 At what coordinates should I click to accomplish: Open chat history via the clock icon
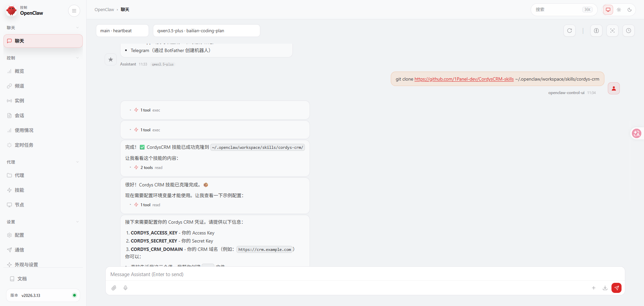click(x=629, y=31)
